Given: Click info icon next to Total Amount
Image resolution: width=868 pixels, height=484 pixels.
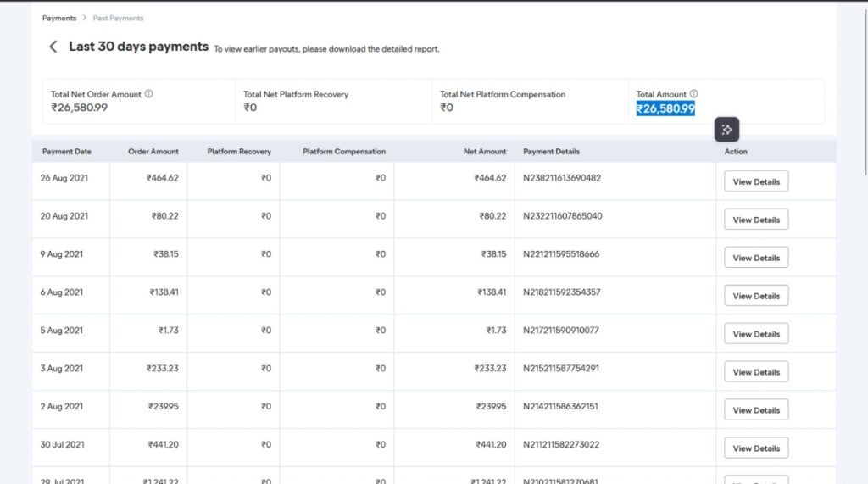Looking at the screenshot, I should click(693, 94).
